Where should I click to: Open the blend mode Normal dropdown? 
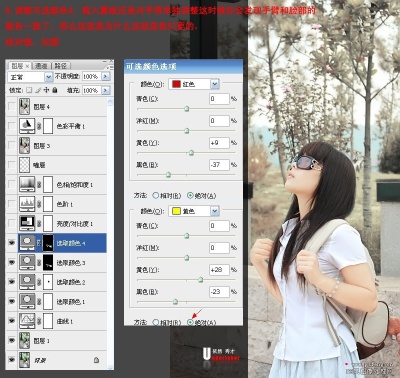[x=49, y=77]
